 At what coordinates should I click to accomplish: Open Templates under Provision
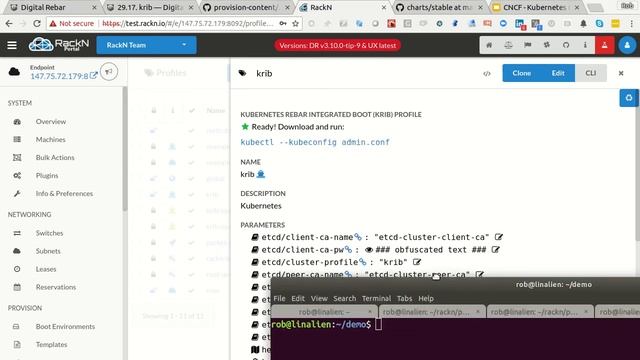click(x=51, y=344)
